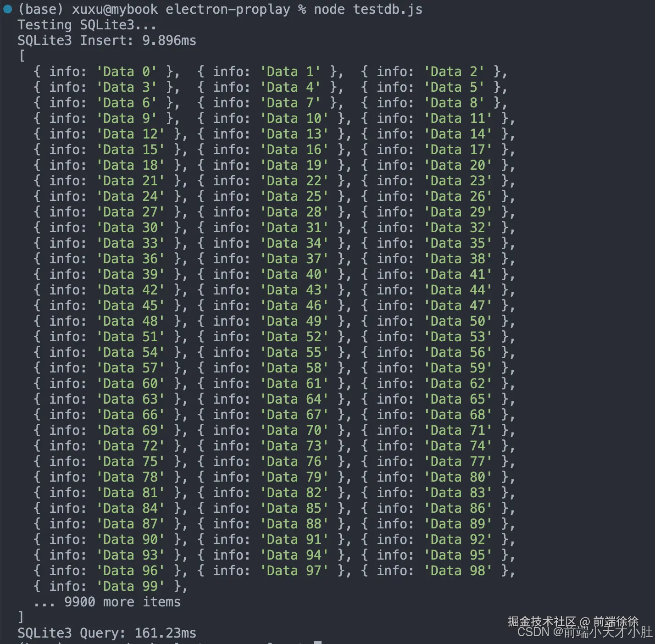Image resolution: width=655 pixels, height=644 pixels.
Task: Click the 'Data 50' value
Action: click(458, 321)
